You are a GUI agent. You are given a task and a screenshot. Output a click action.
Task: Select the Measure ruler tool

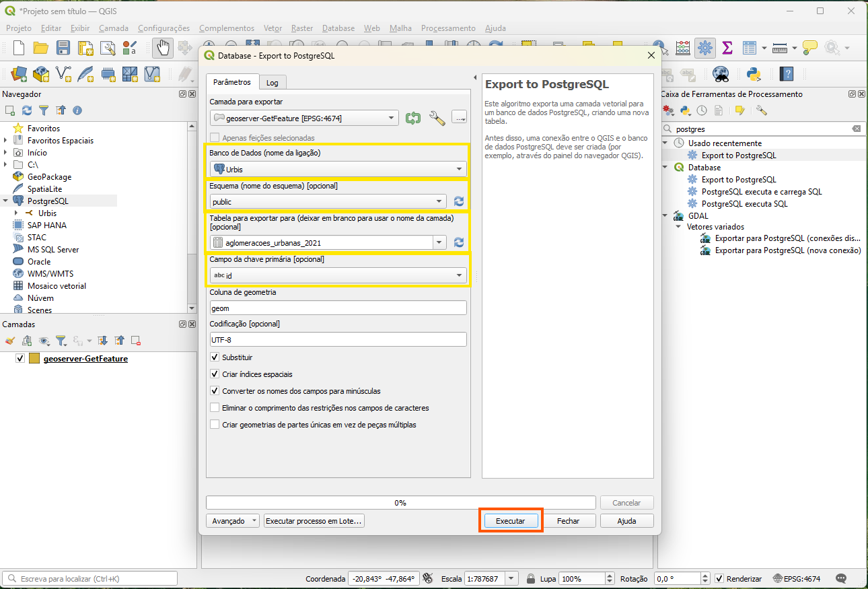point(780,48)
